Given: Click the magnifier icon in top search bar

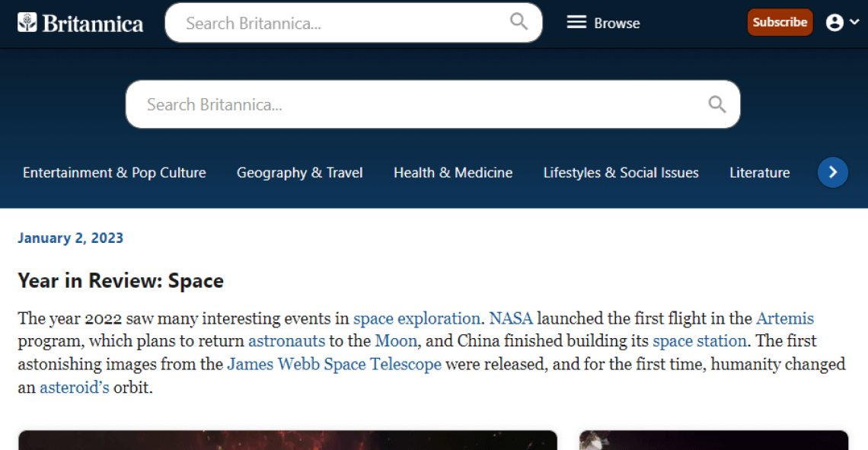Looking at the screenshot, I should point(519,21).
